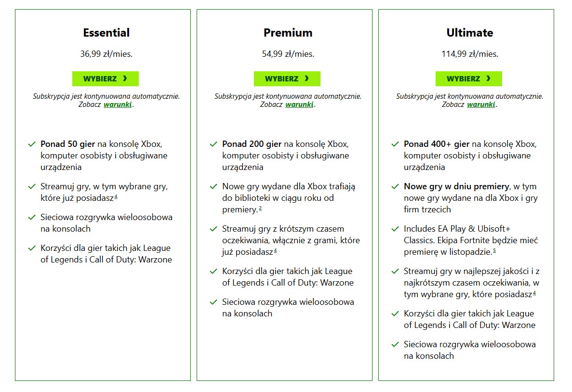Click checkmark next to Ponad 50 gier
This screenshot has width=572, height=392.
[32, 144]
